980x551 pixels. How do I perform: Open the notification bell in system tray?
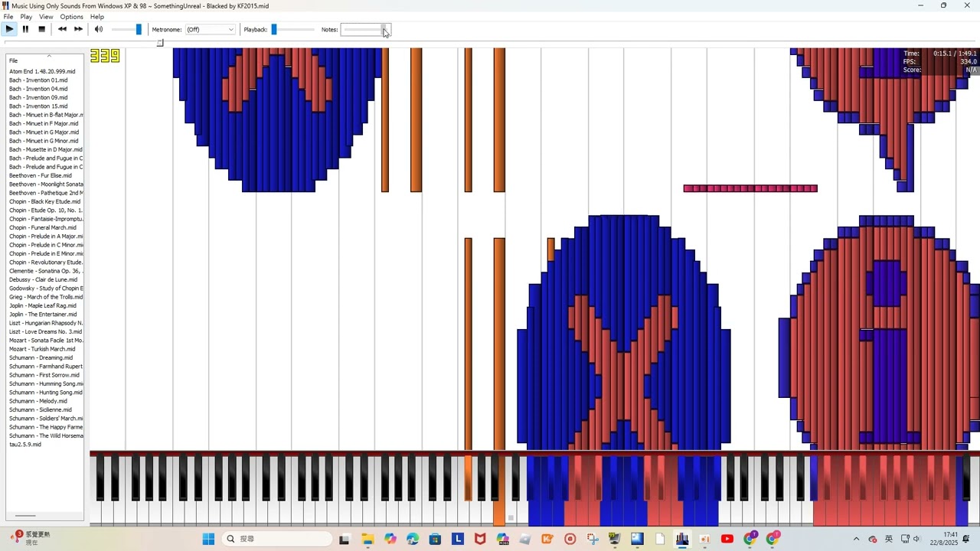coord(966,539)
